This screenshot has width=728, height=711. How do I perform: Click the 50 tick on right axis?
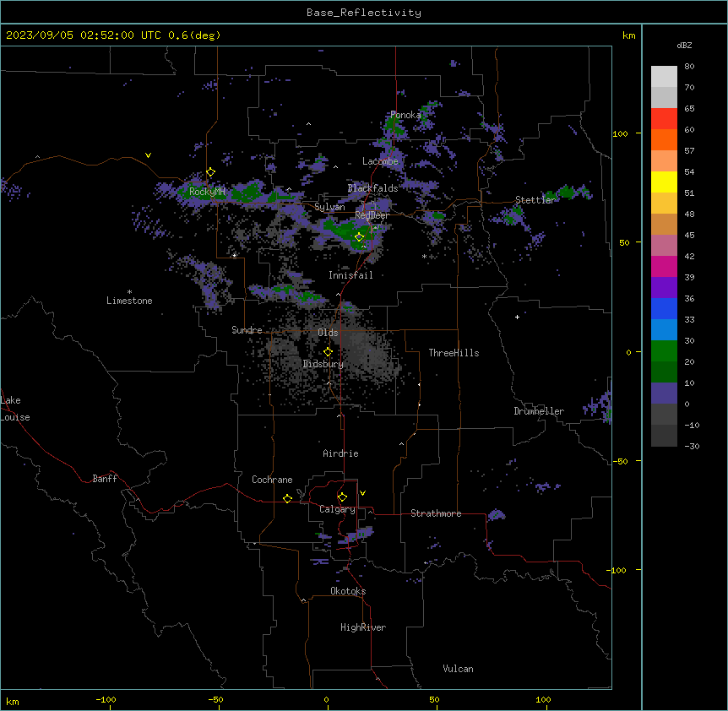click(x=624, y=242)
